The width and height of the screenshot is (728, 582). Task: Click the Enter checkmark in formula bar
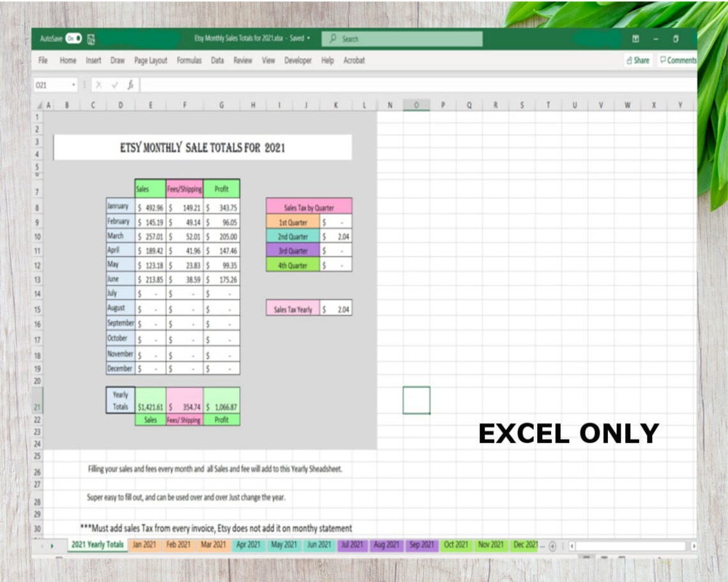tap(115, 85)
